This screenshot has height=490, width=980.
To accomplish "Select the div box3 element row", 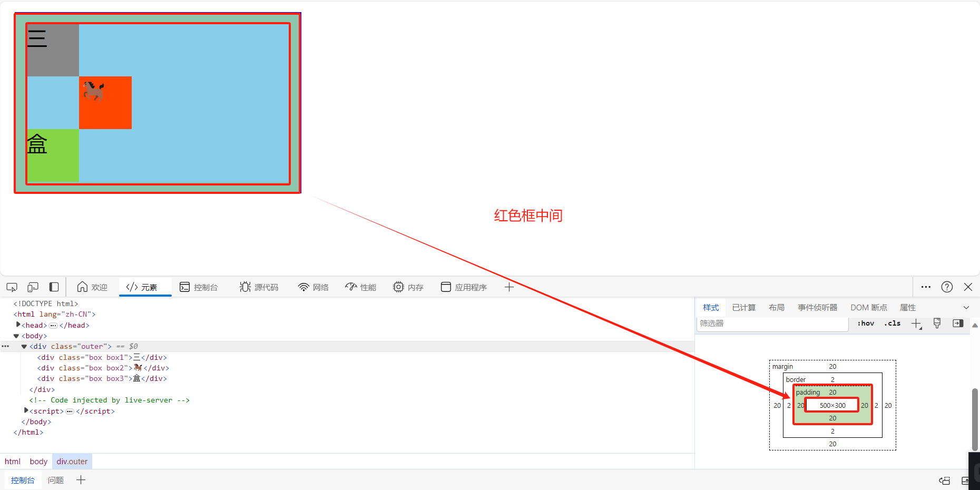I will (102, 378).
